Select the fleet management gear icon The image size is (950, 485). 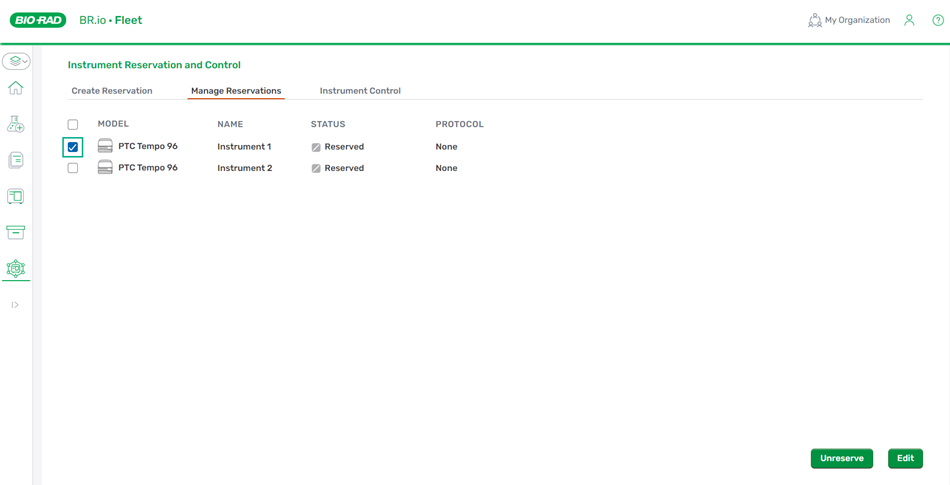(x=15, y=268)
